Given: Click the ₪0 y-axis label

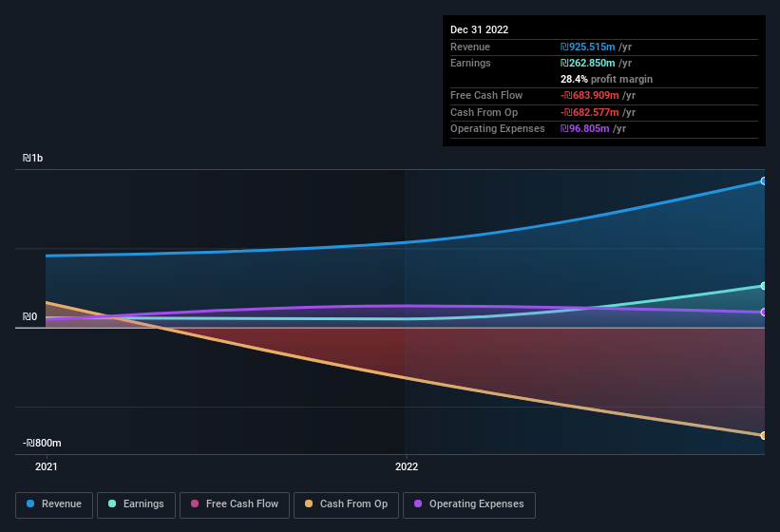Looking at the screenshot, I should [29, 316].
